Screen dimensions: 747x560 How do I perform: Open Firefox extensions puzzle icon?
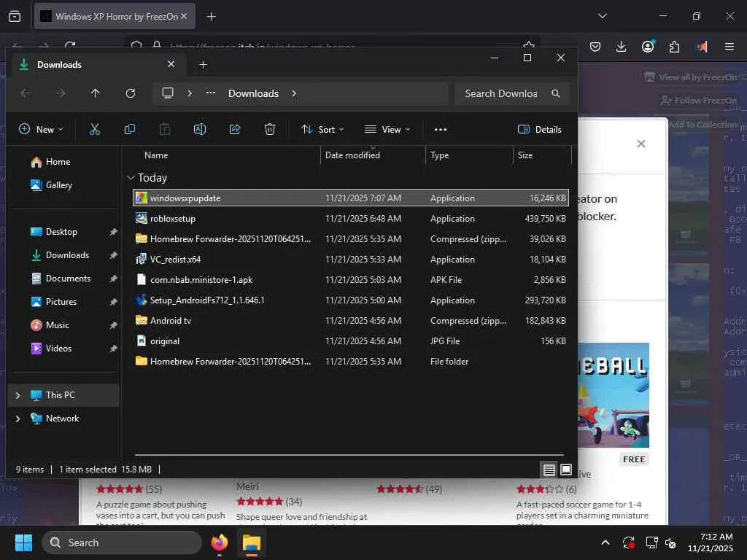(x=674, y=47)
